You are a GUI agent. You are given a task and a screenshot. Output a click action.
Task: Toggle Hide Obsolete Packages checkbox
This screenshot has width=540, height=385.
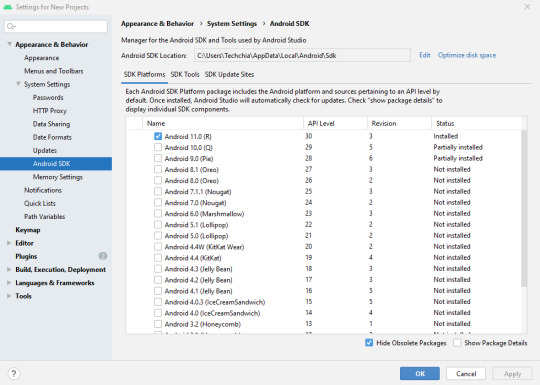coord(369,343)
